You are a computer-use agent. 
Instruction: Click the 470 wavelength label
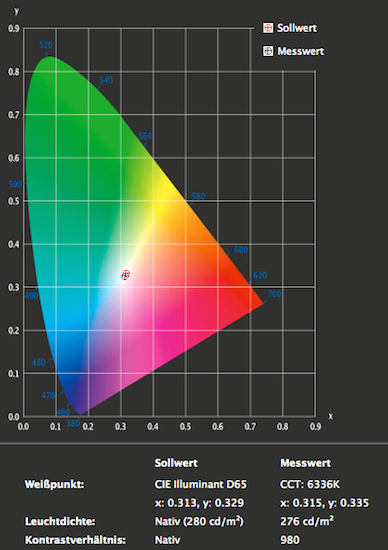pos(48,396)
